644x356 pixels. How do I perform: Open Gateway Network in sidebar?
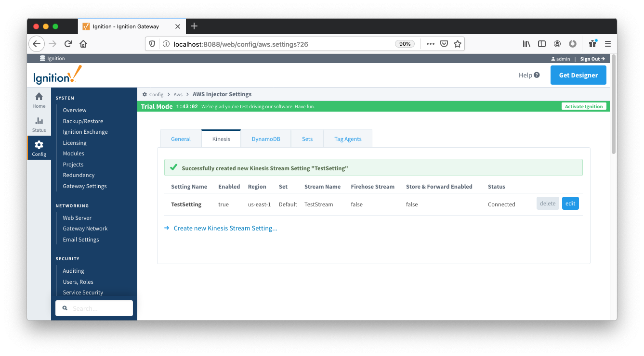click(x=85, y=229)
